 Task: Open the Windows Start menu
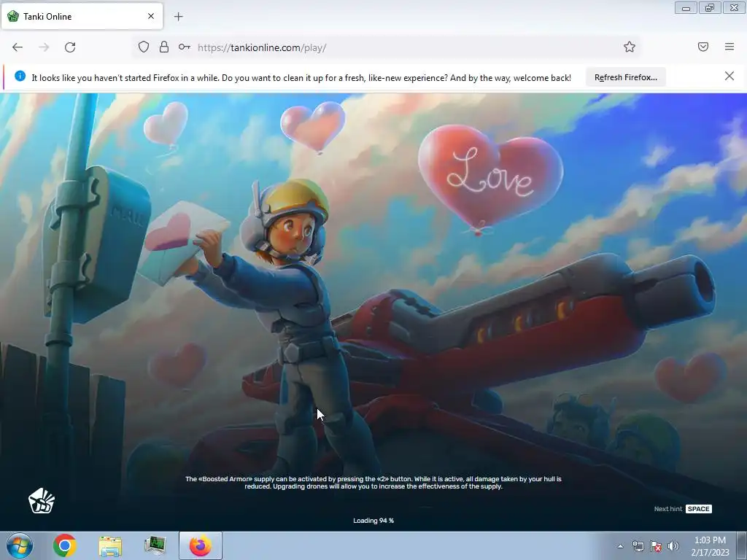coord(20,545)
